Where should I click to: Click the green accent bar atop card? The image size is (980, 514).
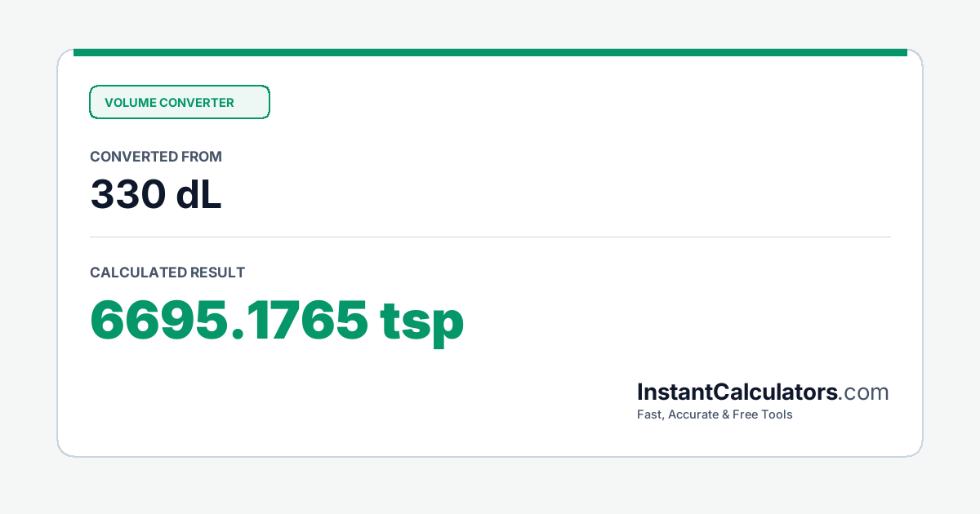click(490, 52)
